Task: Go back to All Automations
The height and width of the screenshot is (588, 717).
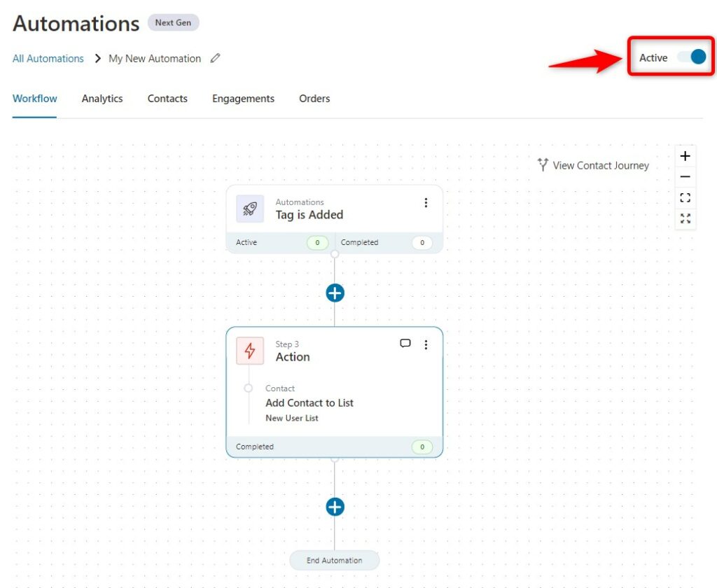Action: [48, 59]
